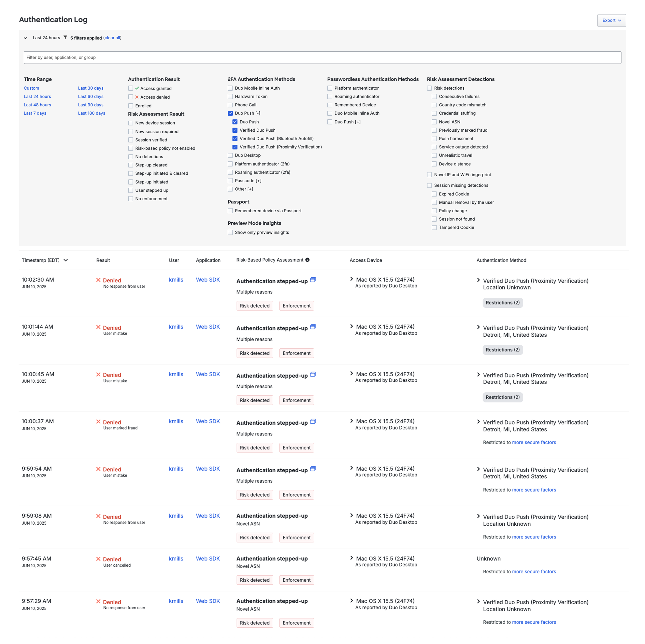Open details icon on 9:59:54 AM stepped-up entry
645x644 pixels.
(x=313, y=469)
